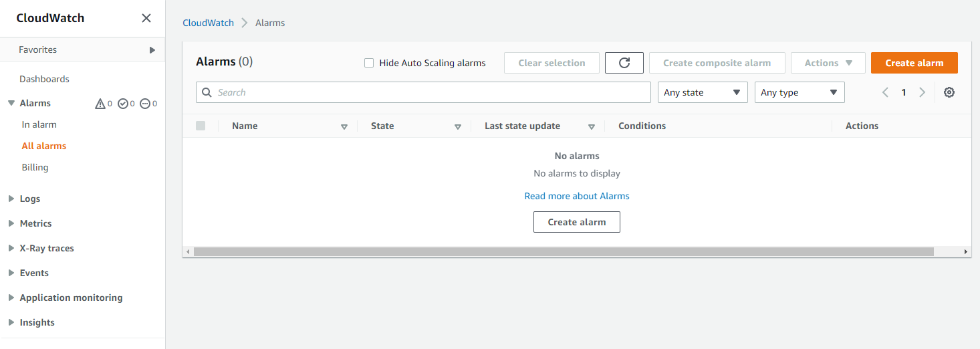This screenshot has width=980, height=349.
Task: Open table preferences gear icon
Action: click(949, 92)
